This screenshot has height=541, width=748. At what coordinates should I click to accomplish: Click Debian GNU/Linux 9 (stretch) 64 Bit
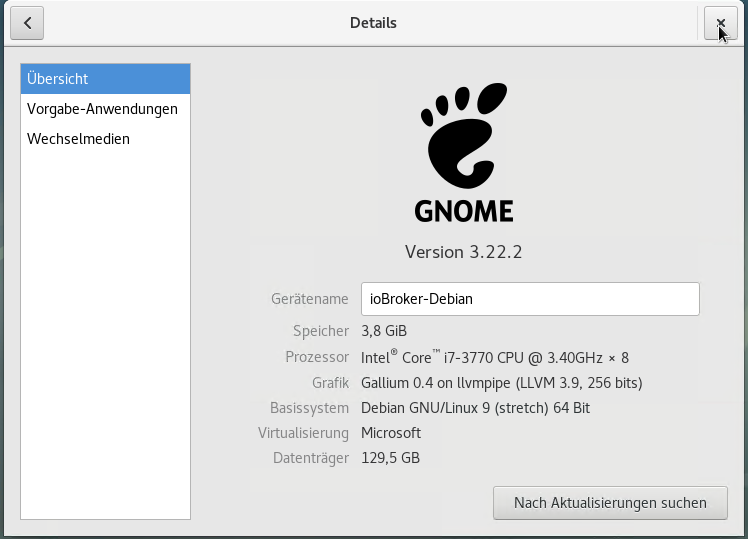click(x=475, y=408)
